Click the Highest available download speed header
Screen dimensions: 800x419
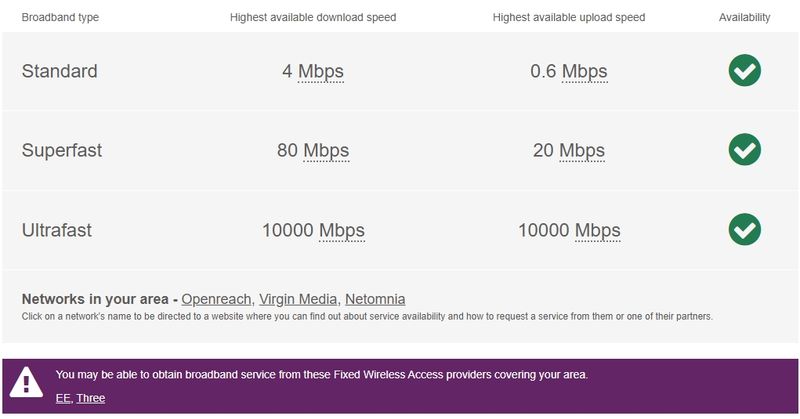[313, 18]
